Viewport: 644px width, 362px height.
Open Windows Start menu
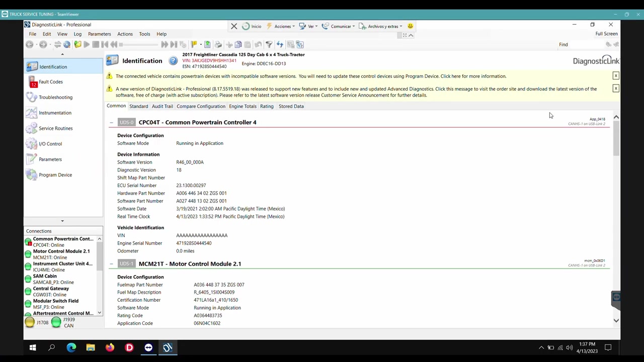click(33, 347)
